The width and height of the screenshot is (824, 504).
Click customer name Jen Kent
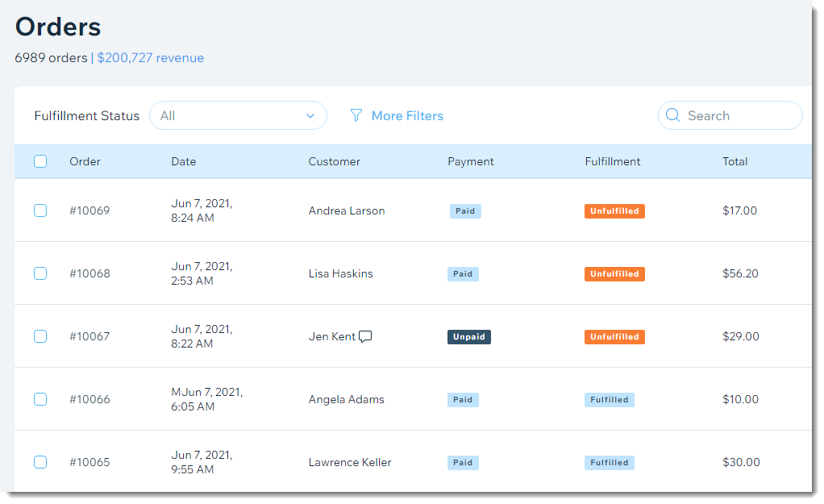332,336
